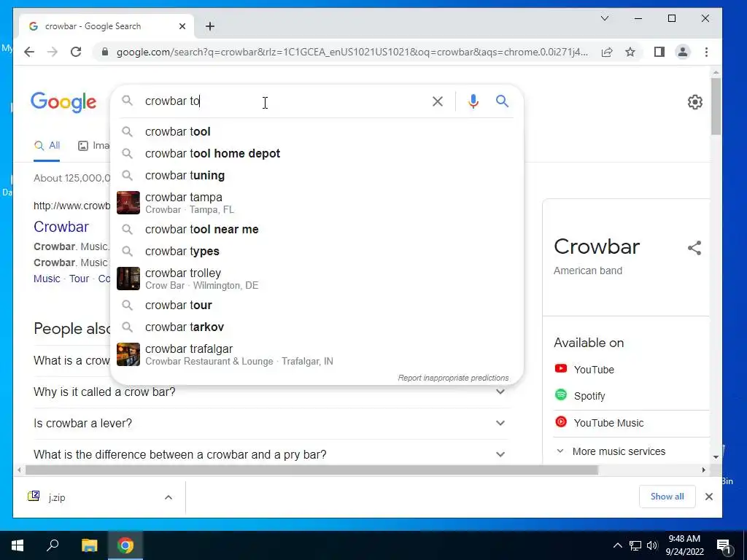The height and width of the screenshot is (560, 747).
Task: Click the horizontal scrollbar thumb
Action: tap(311, 470)
